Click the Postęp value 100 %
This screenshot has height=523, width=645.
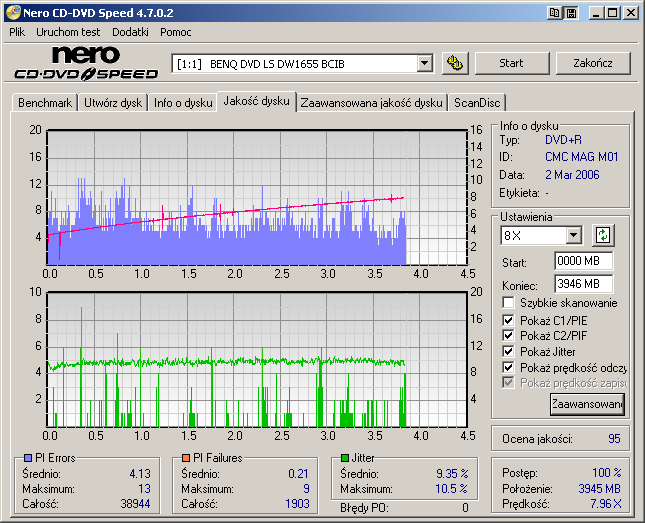point(607,472)
